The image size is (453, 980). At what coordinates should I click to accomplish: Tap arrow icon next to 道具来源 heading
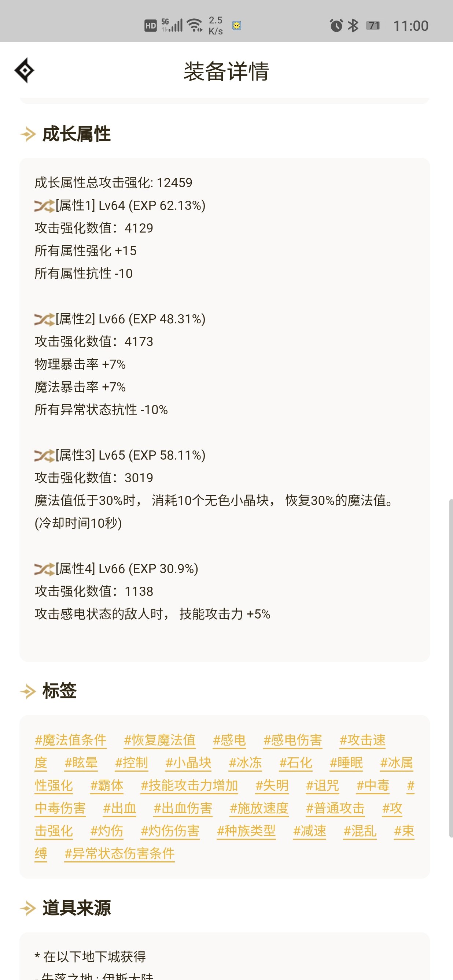(x=28, y=909)
